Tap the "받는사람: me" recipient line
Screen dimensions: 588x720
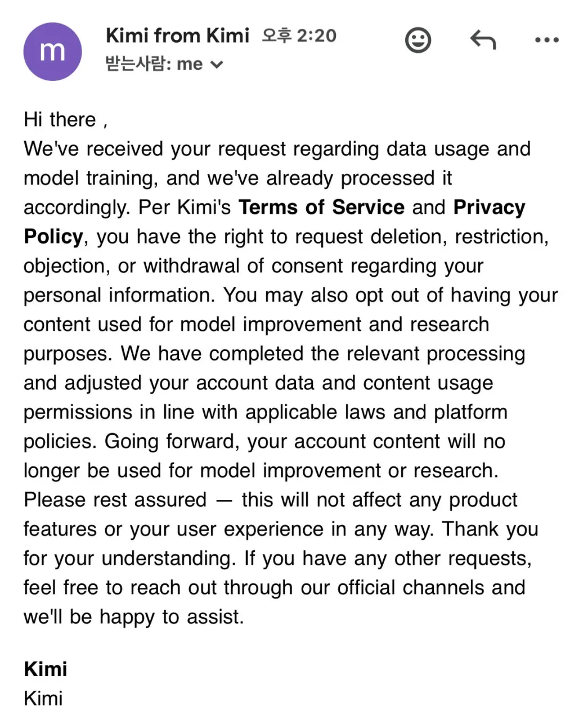(x=164, y=64)
